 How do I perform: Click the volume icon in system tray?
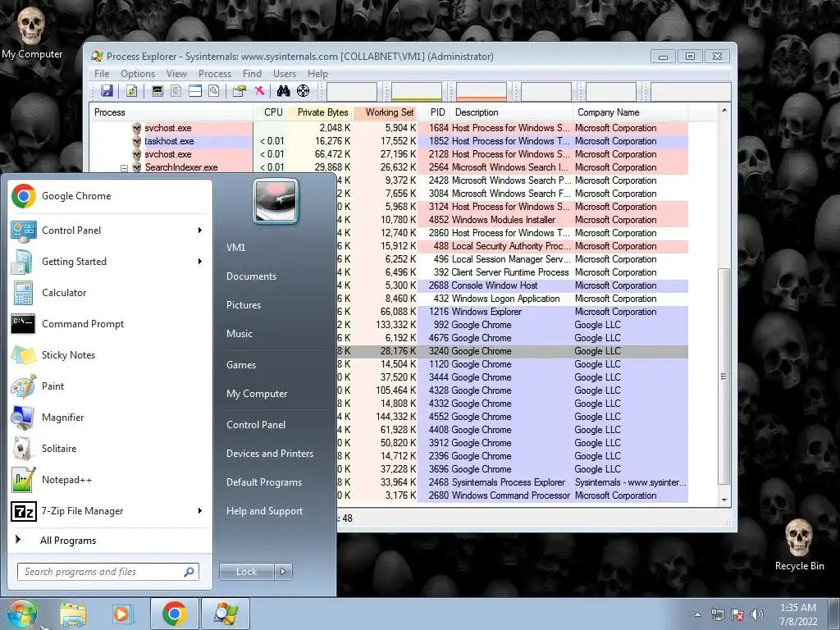click(757, 614)
